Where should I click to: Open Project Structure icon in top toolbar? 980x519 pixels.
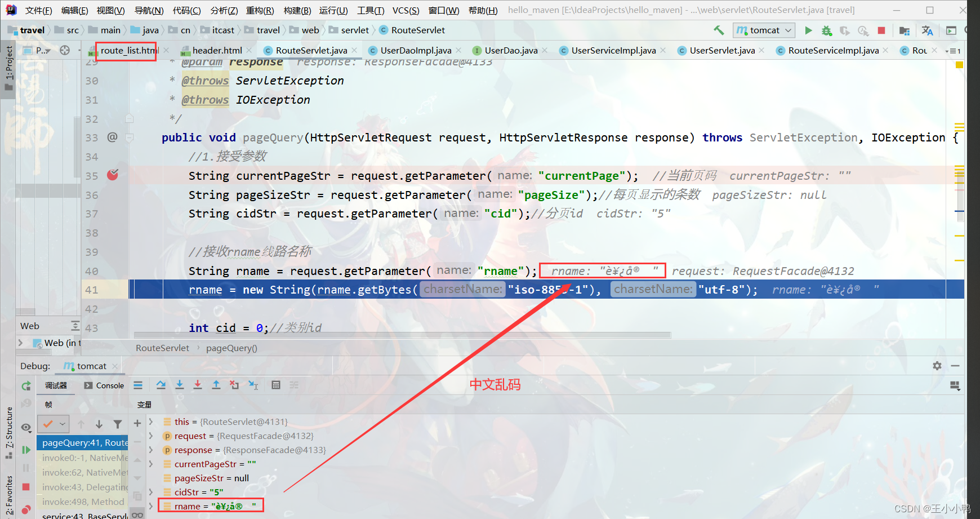905,30
